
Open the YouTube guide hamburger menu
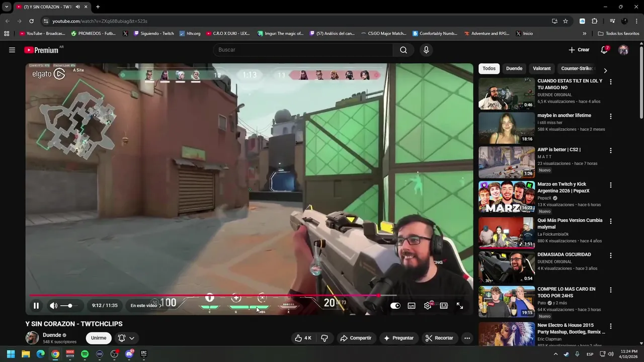[x=12, y=50]
